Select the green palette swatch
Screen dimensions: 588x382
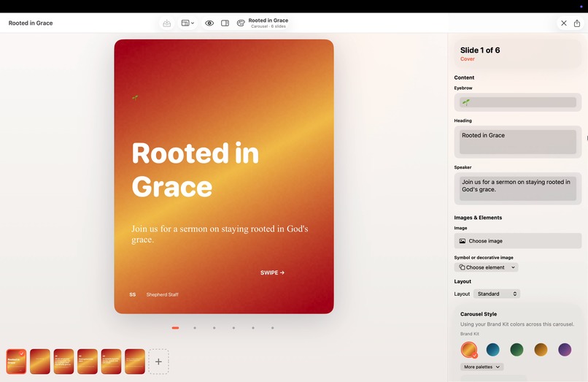point(517,350)
